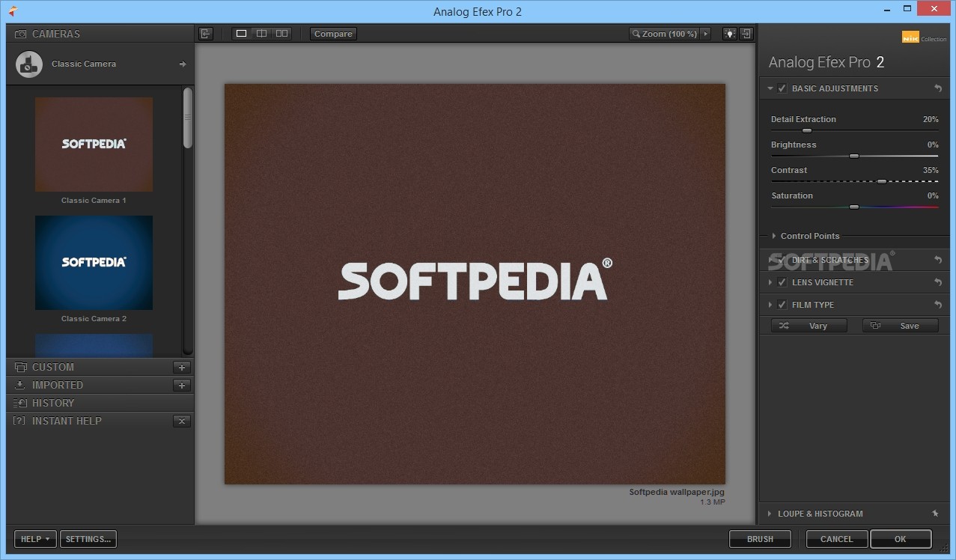Adjust the Brightness slider
This screenshot has height=560, width=956.
pyautogui.click(x=854, y=156)
